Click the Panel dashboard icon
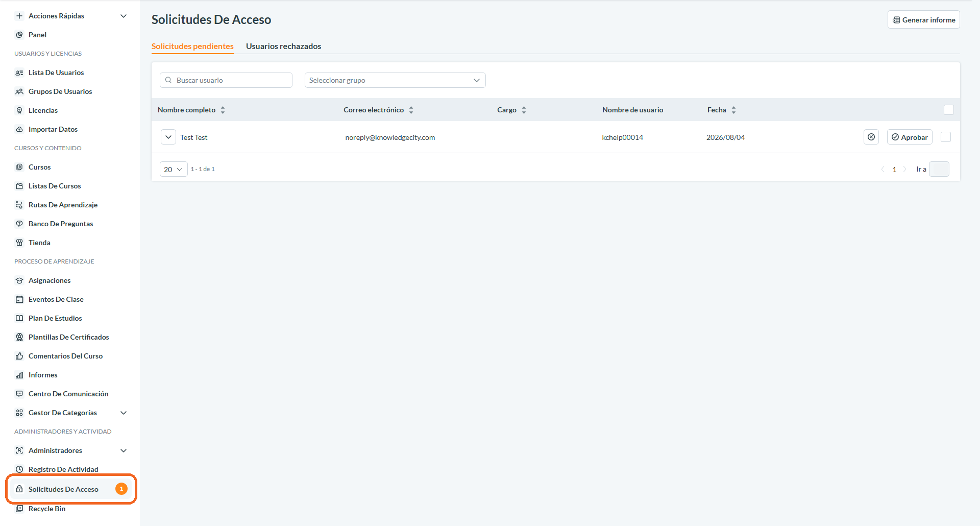 pos(19,35)
